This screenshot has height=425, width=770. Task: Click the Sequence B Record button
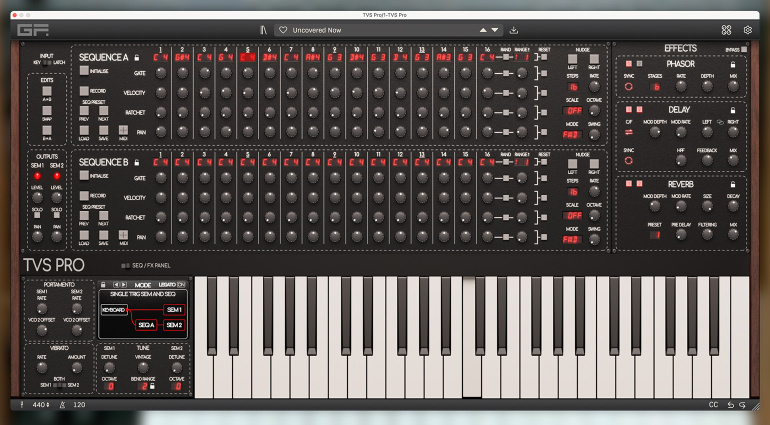coord(84,196)
